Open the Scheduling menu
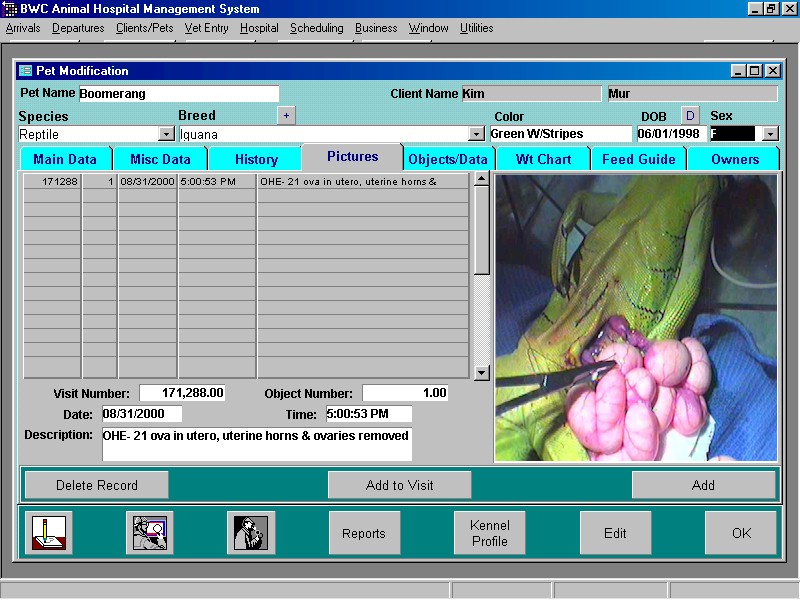Image resolution: width=800 pixels, height=600 pixels. pos(316,28)
